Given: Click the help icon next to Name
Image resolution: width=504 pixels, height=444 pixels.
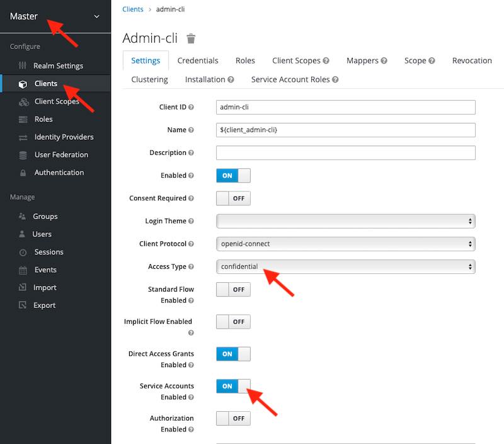Looking at the screenshot, I should pos(191,130).
